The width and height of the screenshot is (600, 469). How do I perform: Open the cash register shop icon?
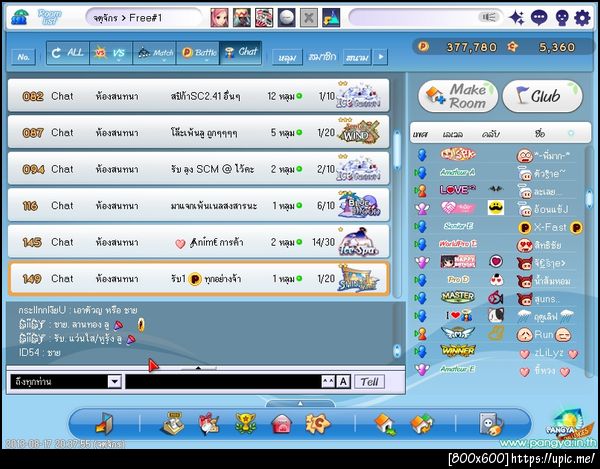[172, 424]
